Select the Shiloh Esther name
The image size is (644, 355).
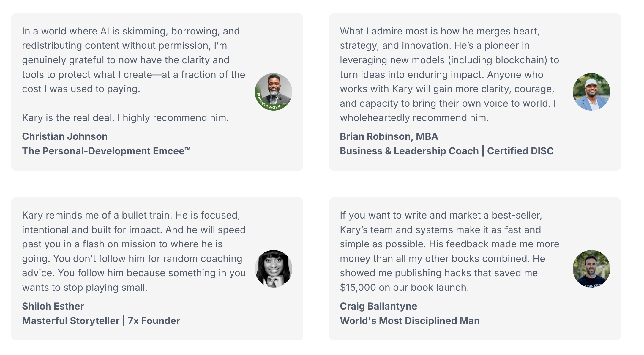[x=53, y=306]
